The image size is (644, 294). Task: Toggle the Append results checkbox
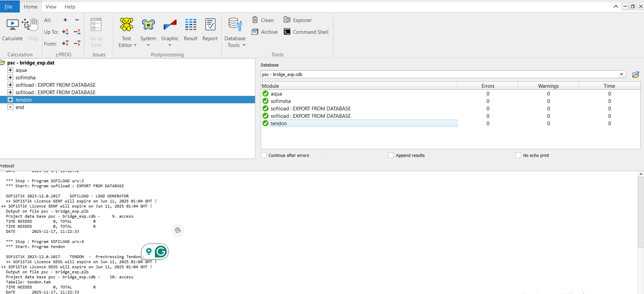391,155
